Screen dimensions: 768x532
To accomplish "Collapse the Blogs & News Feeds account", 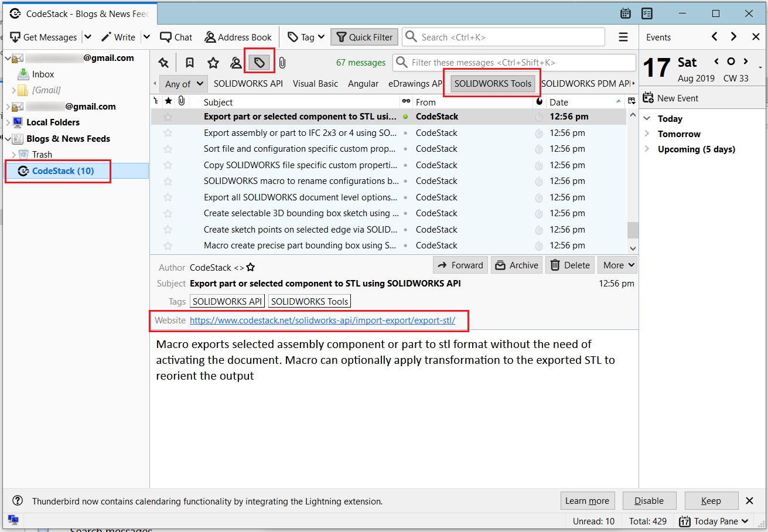I will click(7, 139).
